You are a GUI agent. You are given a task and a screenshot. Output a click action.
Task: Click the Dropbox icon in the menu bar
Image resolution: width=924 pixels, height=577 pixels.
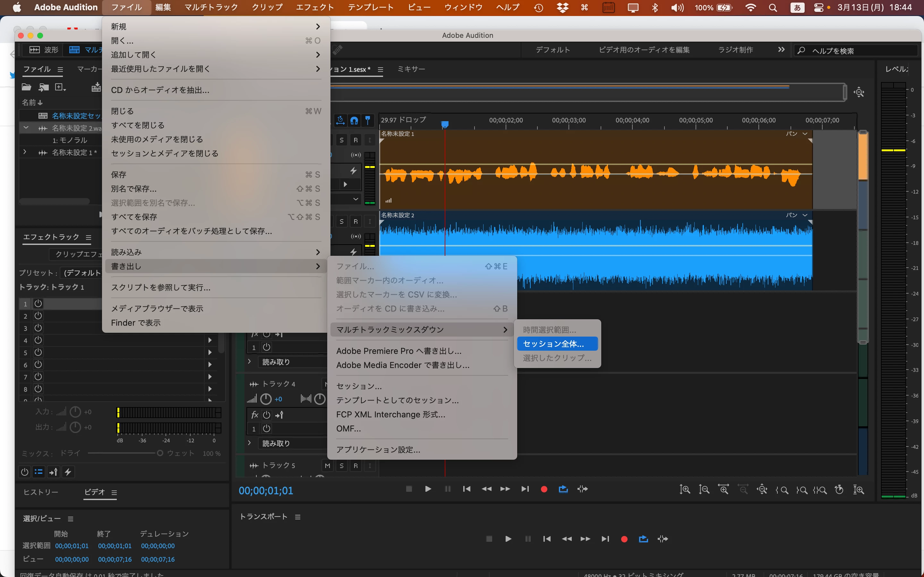[x=562, y=7]
